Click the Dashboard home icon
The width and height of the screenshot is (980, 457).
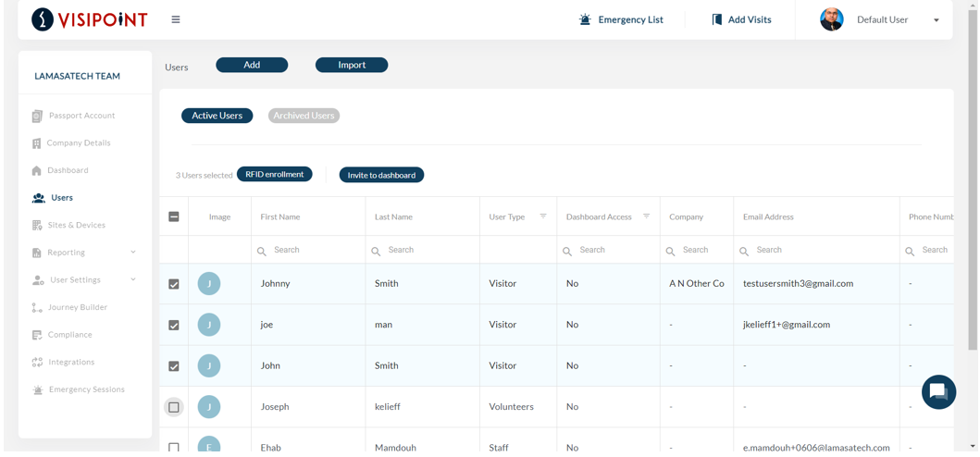pyautogui.click(x=36, y=170)
